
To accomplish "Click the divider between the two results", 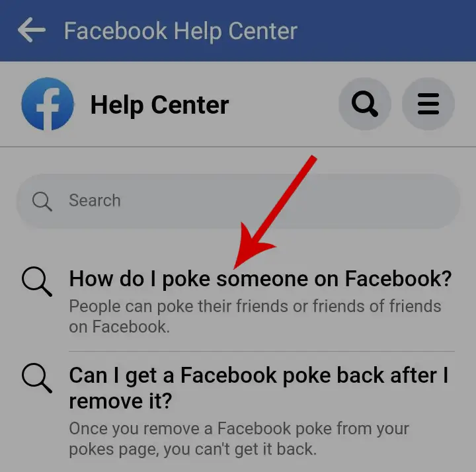I will pos(262,351).
